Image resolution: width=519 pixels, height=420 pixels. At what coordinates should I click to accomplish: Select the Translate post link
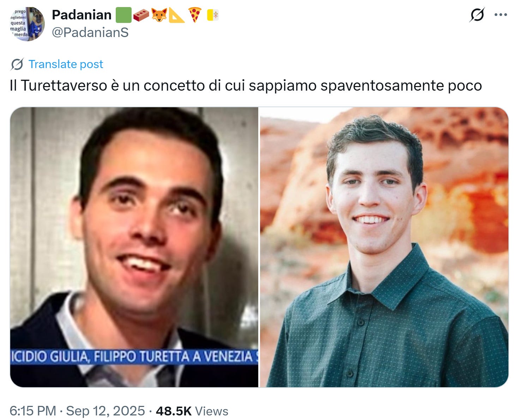[x=66, y=64]
